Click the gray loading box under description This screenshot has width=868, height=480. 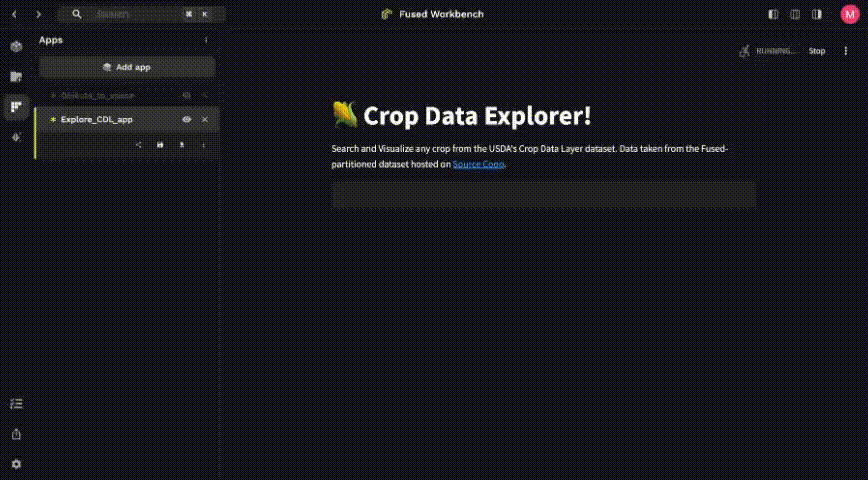[x=544, y=195]
